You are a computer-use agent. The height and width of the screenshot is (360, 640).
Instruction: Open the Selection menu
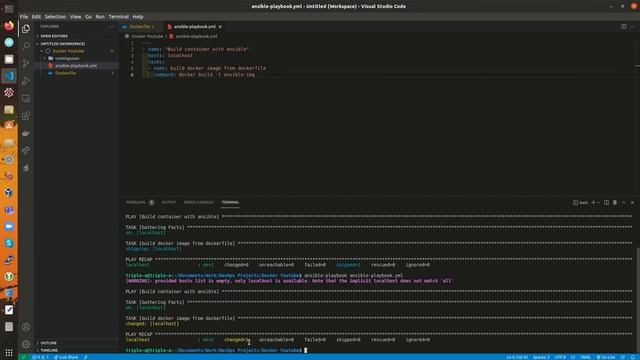[x=55, y=17]
